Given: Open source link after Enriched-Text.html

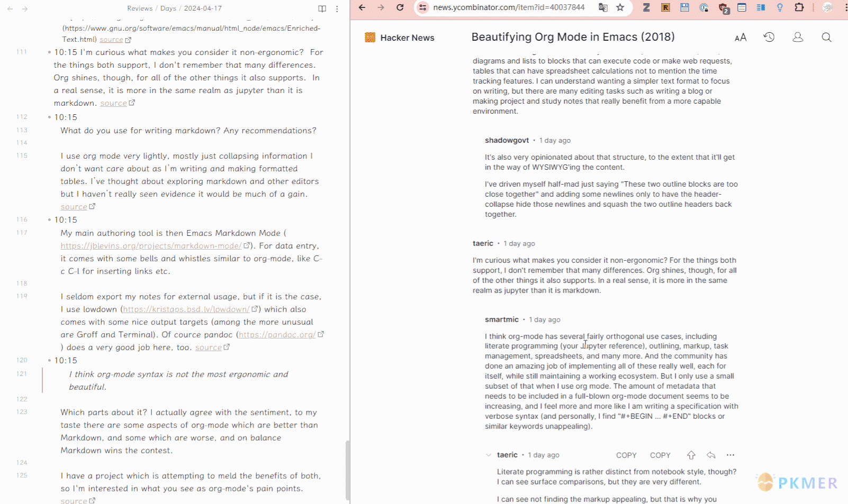Looking at the screenshot, I should (111, 40).
